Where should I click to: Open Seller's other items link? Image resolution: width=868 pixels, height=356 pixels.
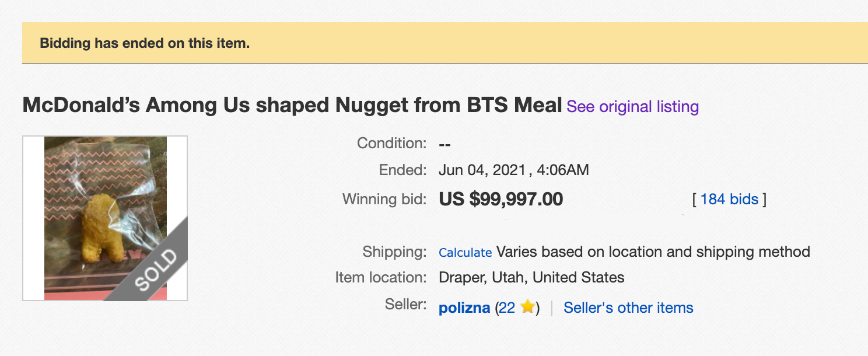click(628, 308)
